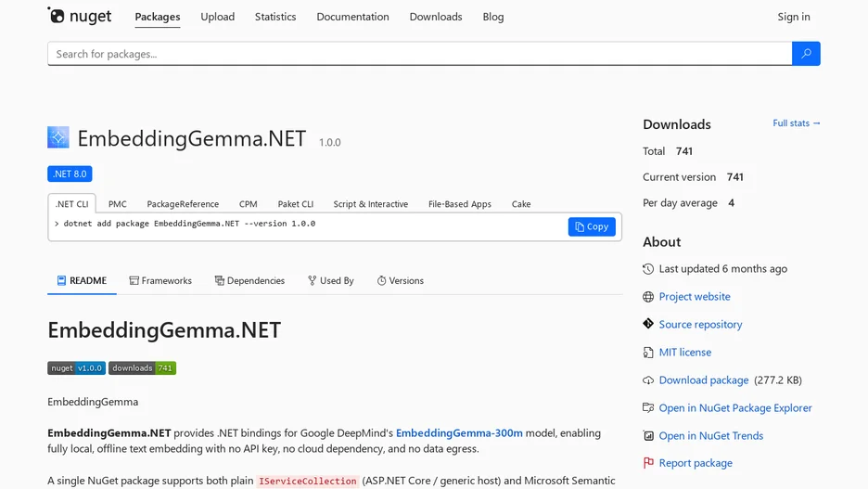
Task: Click the globe icon beside Project website
Action: click(648, 297)
